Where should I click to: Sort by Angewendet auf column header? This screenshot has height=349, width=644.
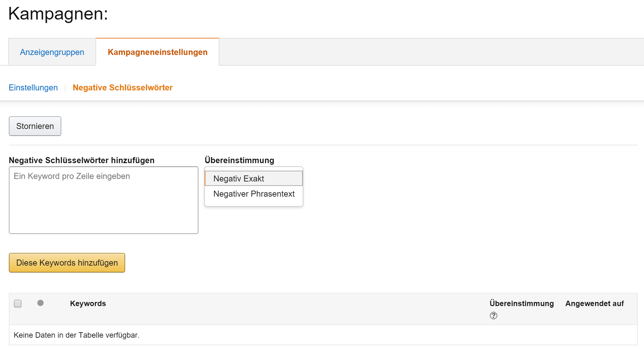(594, 303)
